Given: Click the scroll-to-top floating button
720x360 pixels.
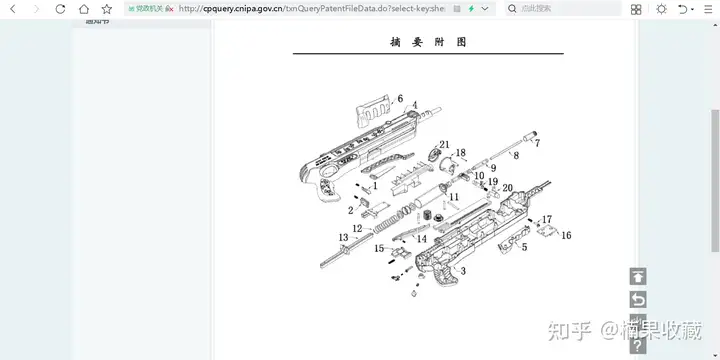Looking at the screenshot, I should coord(638,276).
